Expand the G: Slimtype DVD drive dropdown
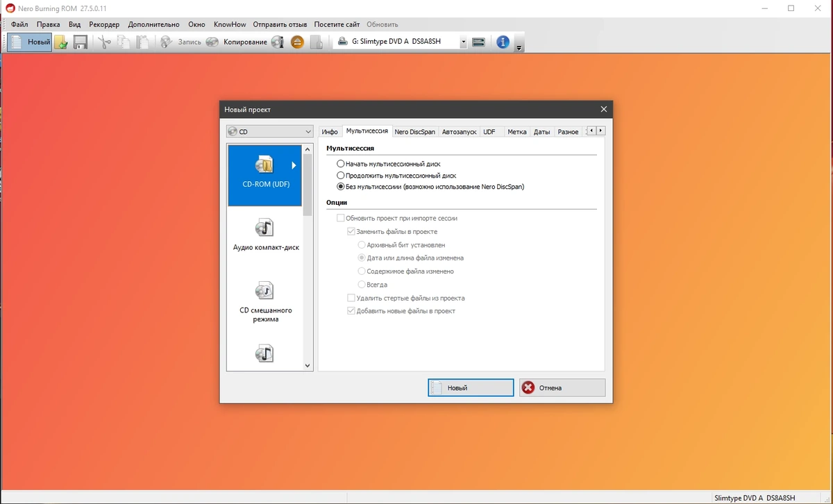This screenshot has width=833, height=504. (x=401, y=42)
